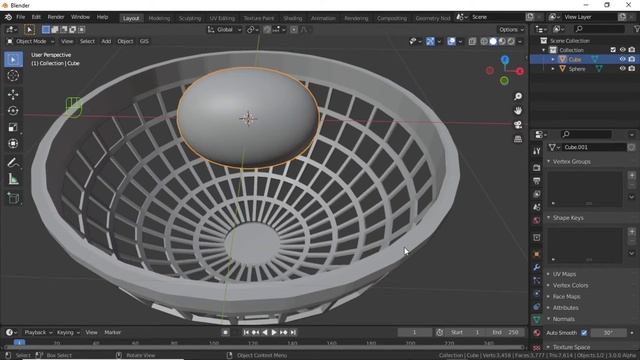
Task: Select the Rotate tool
Action: 13,111
